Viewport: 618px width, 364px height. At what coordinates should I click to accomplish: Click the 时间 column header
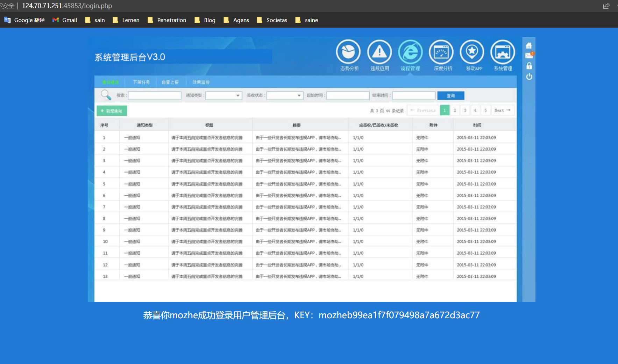click(477, 125)
